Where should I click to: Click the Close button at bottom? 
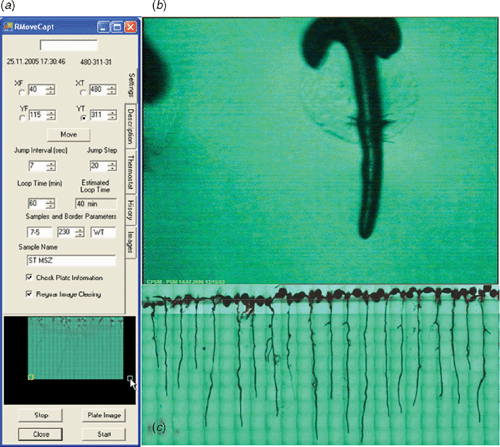click(40, 434)
